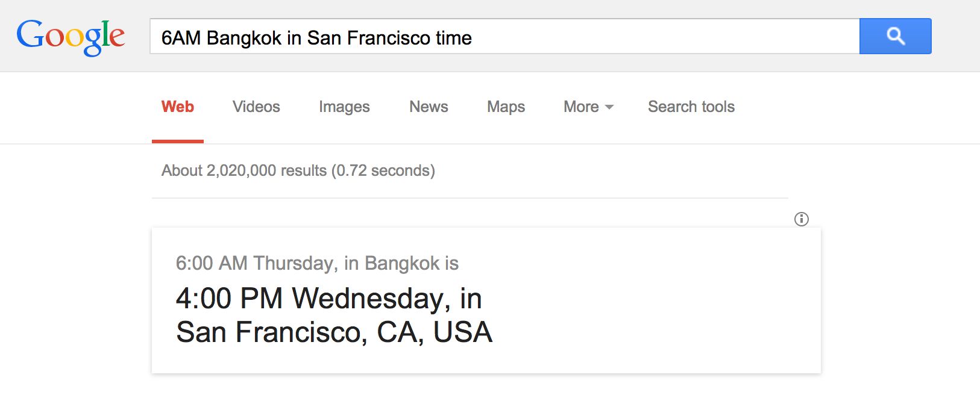Open the News results tab
This screenshot has height=395, width=980.
click(429, 107)
